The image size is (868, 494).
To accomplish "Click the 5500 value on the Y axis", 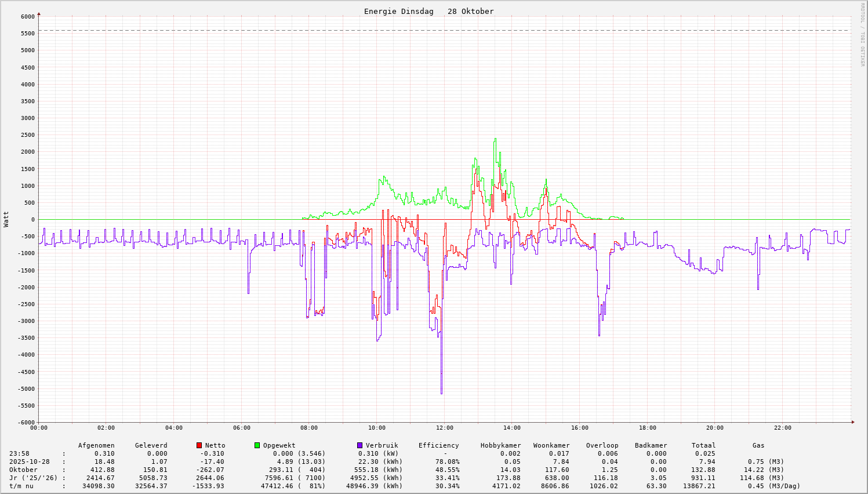I will click(x=27, y=33).
